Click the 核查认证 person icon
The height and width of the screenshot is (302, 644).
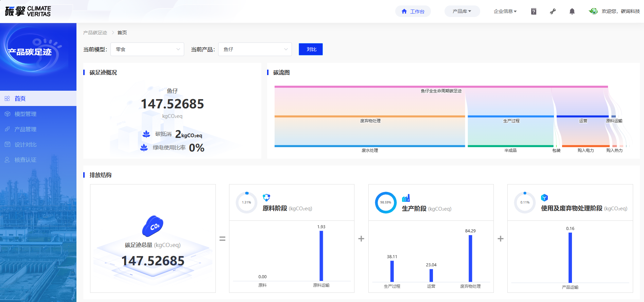[7, 160]
